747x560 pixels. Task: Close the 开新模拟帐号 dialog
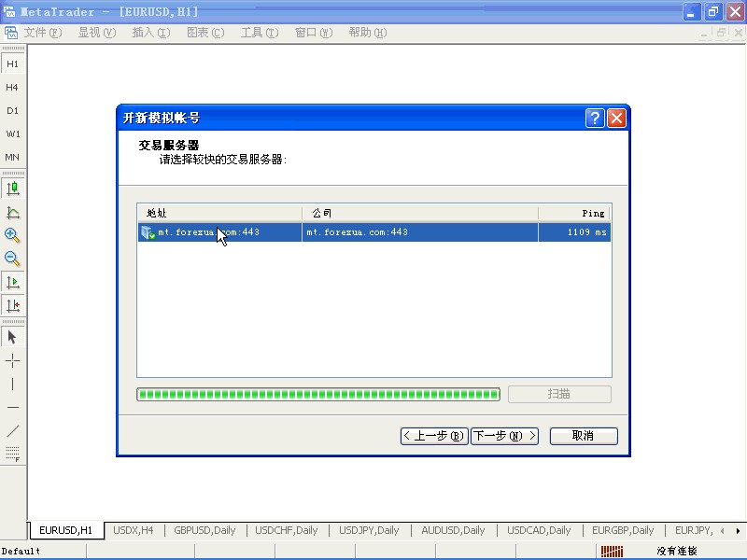(616, 118)
